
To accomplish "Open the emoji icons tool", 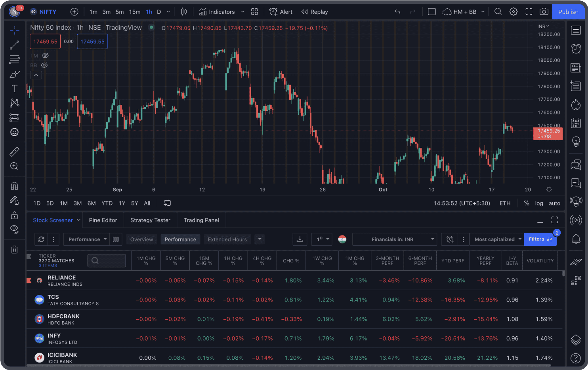I will click(x=14, y=132).
